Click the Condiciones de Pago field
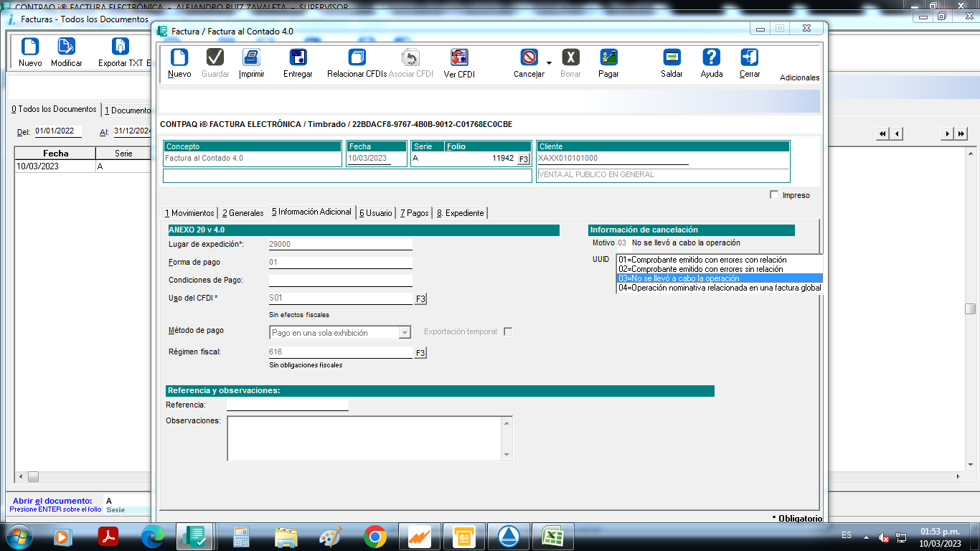Screen dimensions: 980x551 coord(340,281)
